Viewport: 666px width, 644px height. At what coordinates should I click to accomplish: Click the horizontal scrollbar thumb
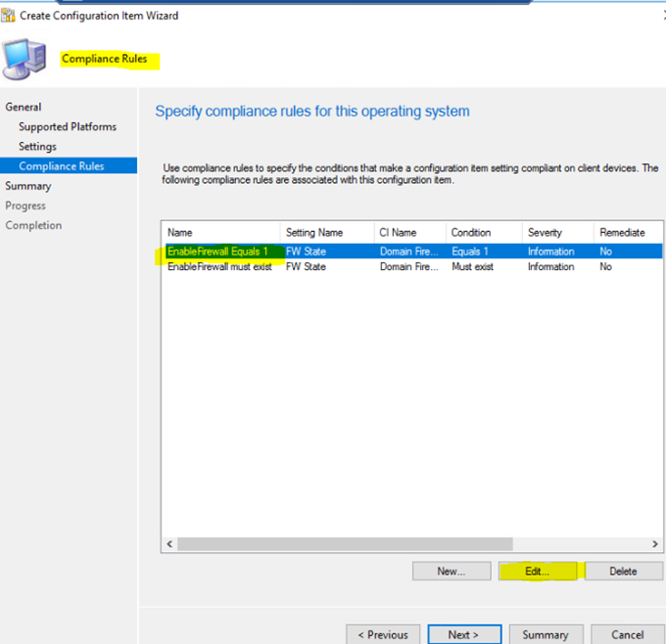click(345, 544)
